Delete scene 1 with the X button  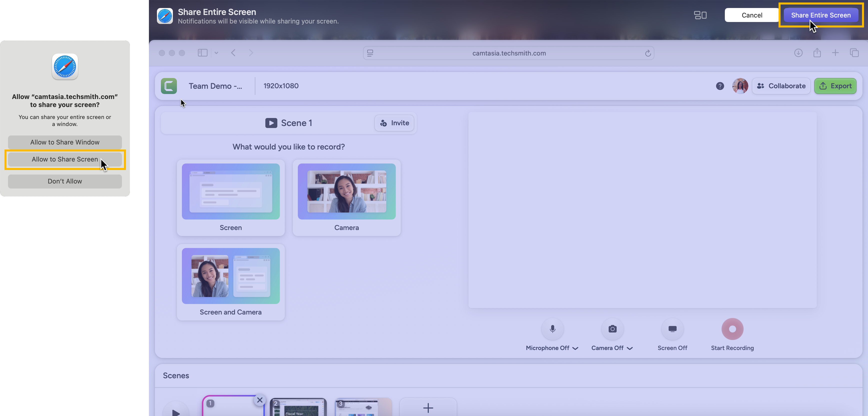pyautogui.click(x=260, y=400)
